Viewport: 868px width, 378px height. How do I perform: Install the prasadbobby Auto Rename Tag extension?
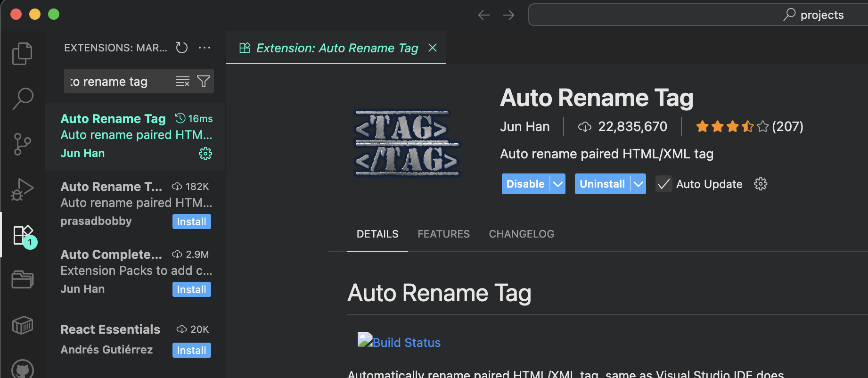pos(191,222)
